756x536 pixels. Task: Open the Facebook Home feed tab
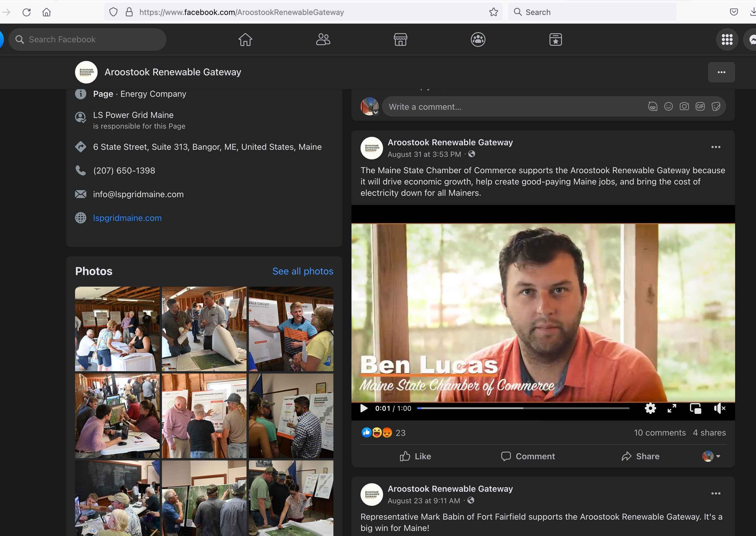[245, 39]
